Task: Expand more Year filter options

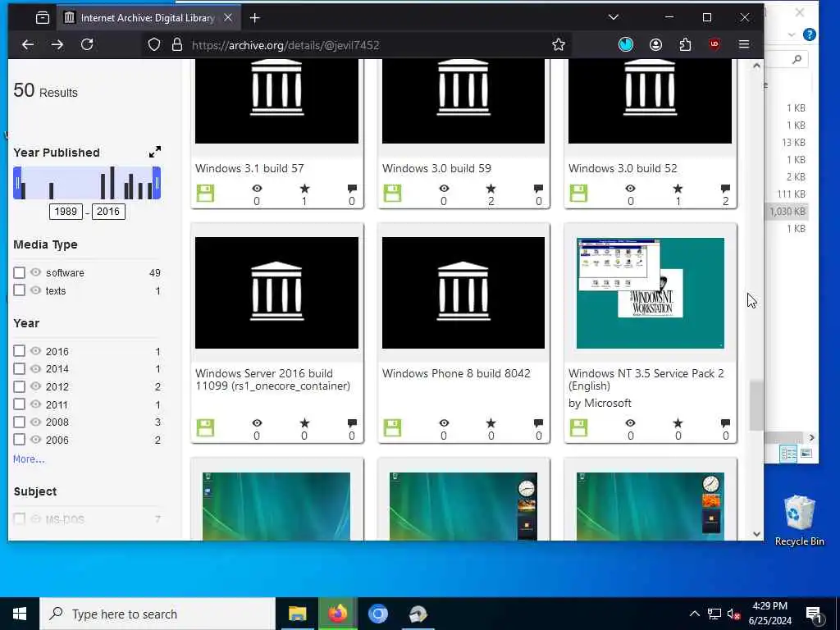Action: [29, 459]
